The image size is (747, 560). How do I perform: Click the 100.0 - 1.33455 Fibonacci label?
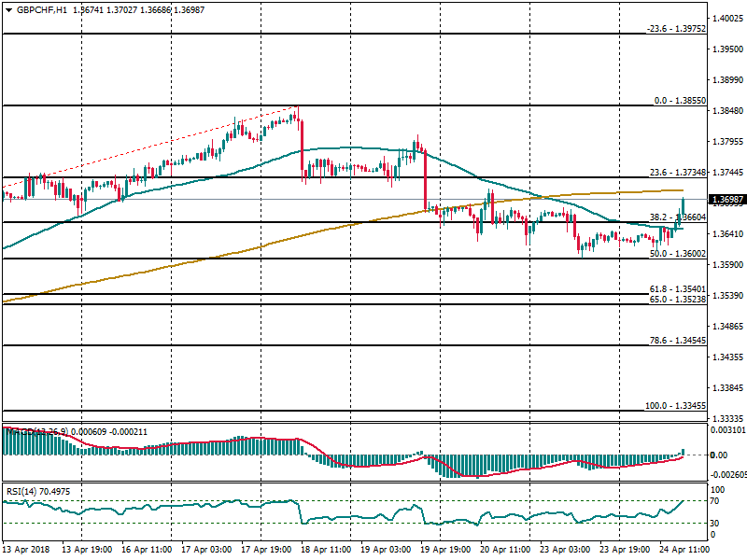[x=674, y=406]
